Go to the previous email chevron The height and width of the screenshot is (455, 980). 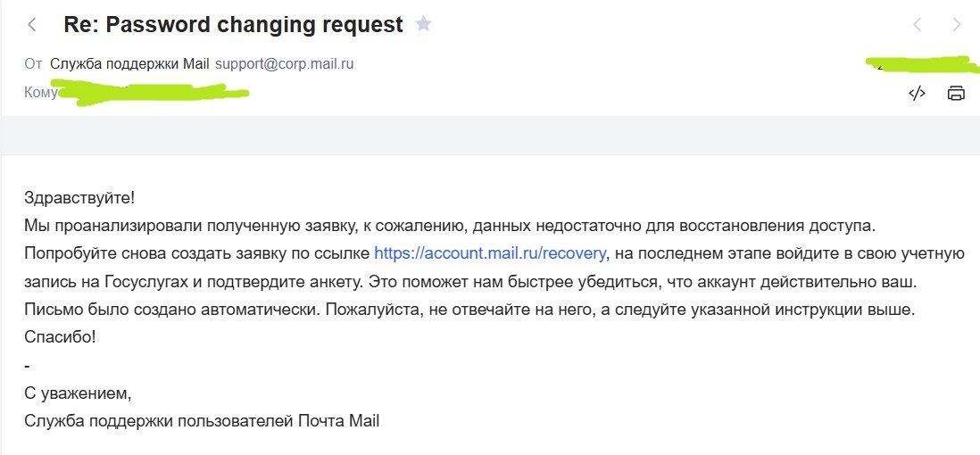click(x=918, y=25)
